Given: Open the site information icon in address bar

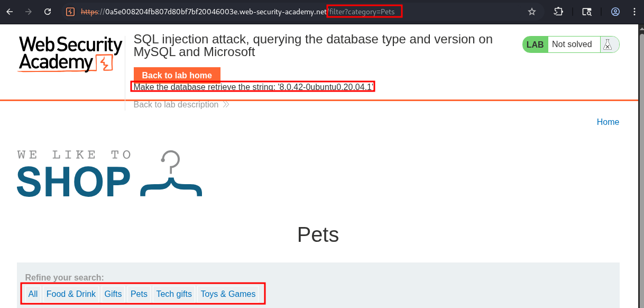Looking at the screenshot, I should 70,12.
